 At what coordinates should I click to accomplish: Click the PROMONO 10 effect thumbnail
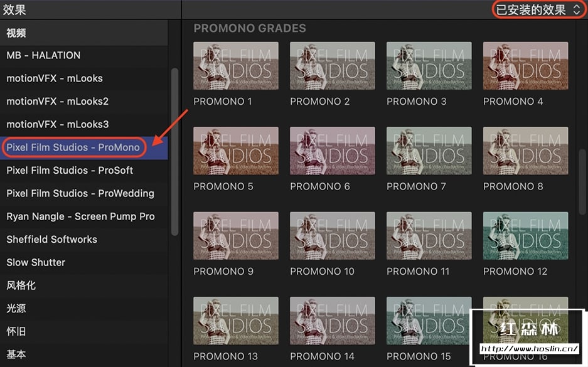pyautogui.click(x=332, y=236)
